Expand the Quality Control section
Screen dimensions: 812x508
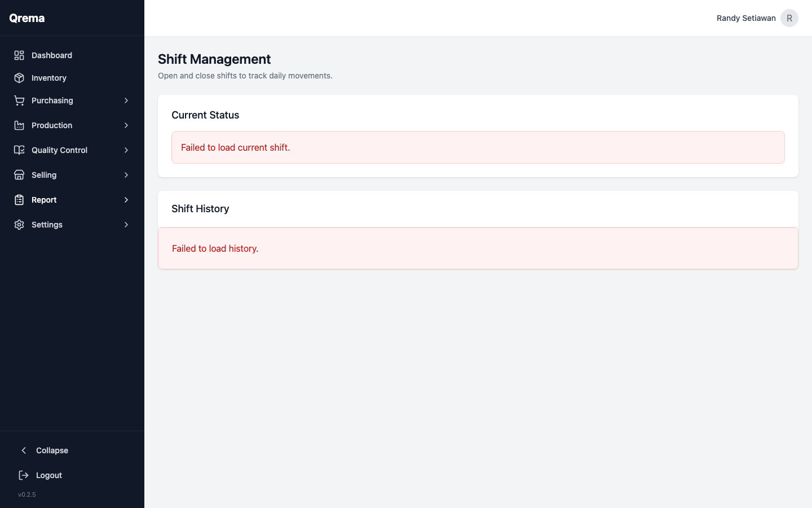click(126, 150)
